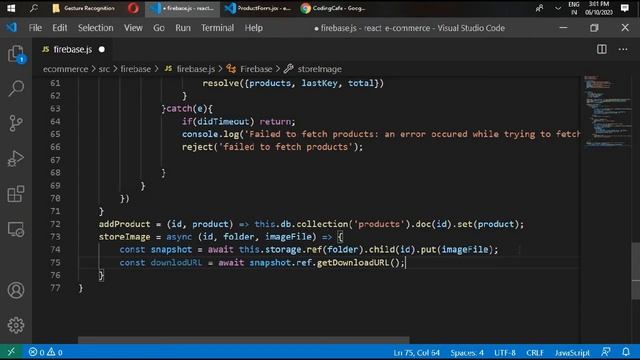This screenshot has height=360, width=640.
Task: Click the word storeImage on line 73
Action: 124,237
